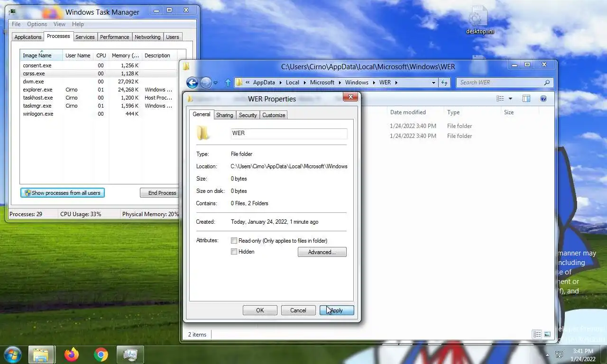Enable the Hidden attribute checkbox
This screenshot has width=607, height=364.
coord(234,252)
